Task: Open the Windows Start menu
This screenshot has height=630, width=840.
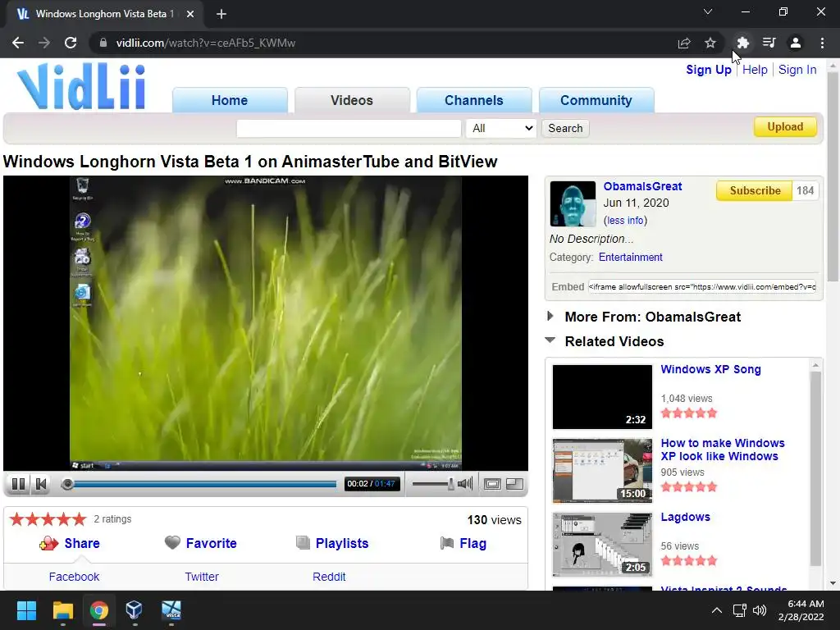Action: coord(26,610)
